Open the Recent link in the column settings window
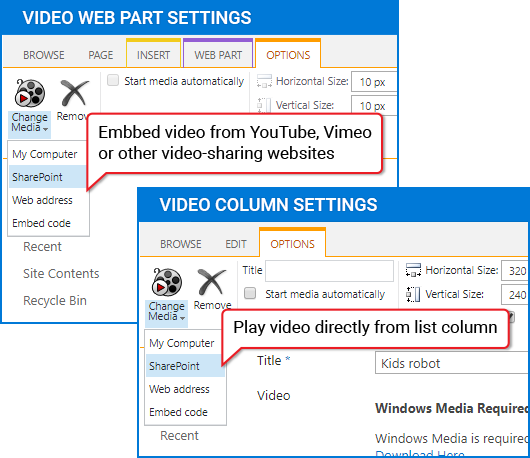The height and width of the screenshot is (458, 530). (179, 436)
